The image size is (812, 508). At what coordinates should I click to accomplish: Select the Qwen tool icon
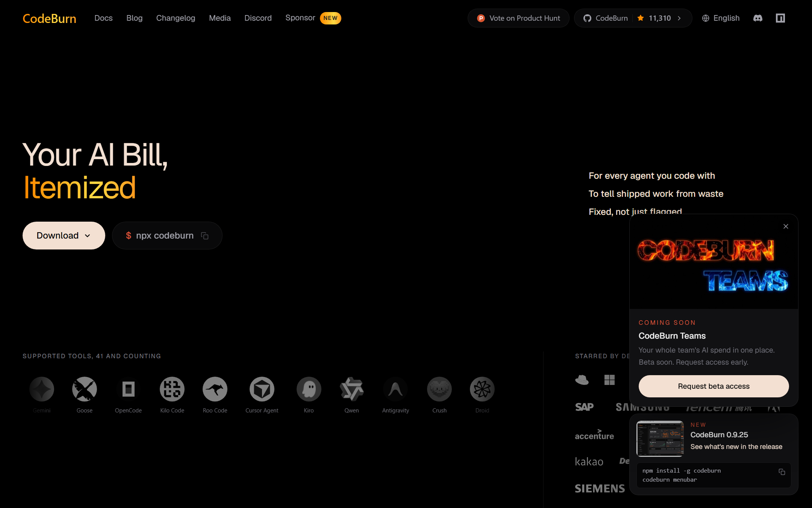(x=352, y=389)
